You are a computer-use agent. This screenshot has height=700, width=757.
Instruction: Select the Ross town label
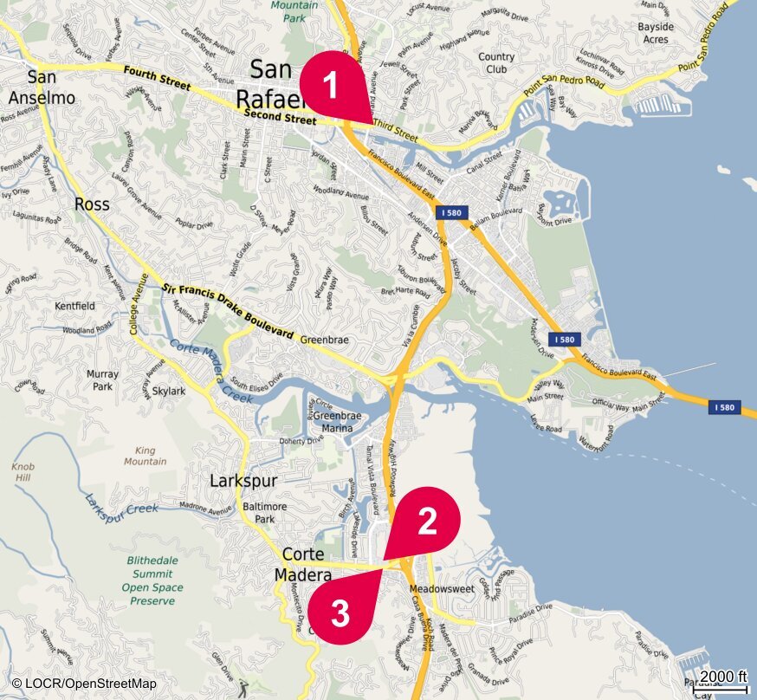tap(92, 204)
